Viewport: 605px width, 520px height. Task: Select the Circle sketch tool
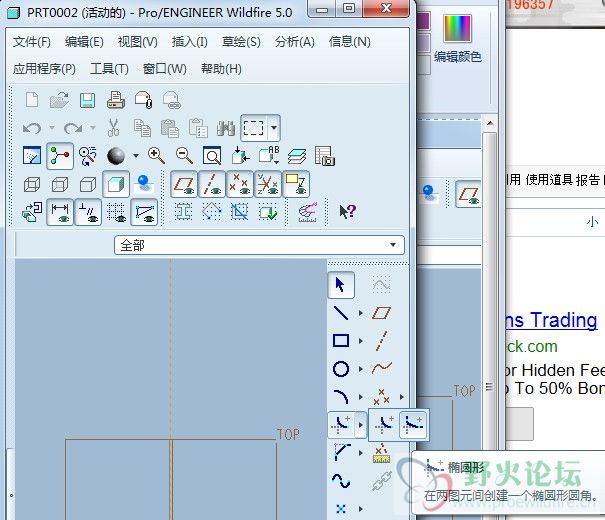point(341,369)
